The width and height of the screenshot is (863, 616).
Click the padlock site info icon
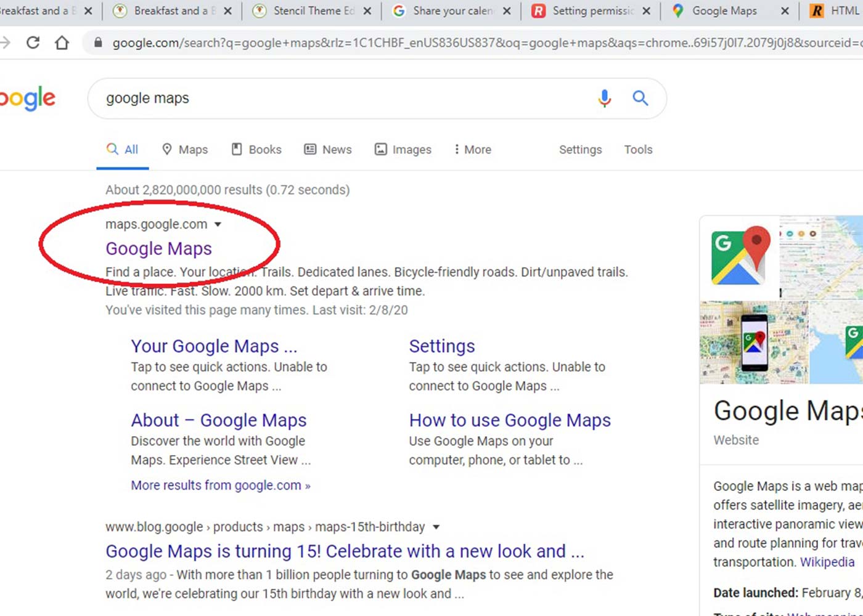click(97, 43)
